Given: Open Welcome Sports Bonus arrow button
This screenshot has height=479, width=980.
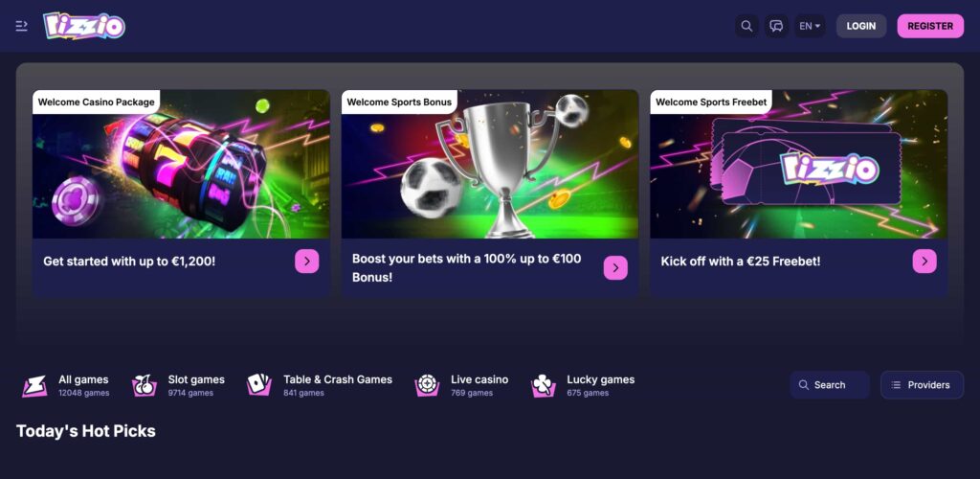Looking at the screenshot, I should (615, 268).
